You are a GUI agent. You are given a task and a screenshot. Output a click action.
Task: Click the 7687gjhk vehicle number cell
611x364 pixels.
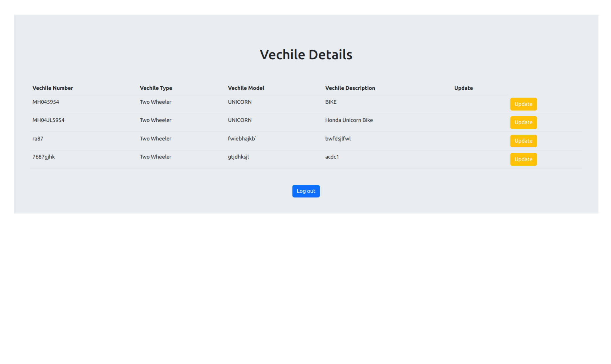tap(44, 157)
